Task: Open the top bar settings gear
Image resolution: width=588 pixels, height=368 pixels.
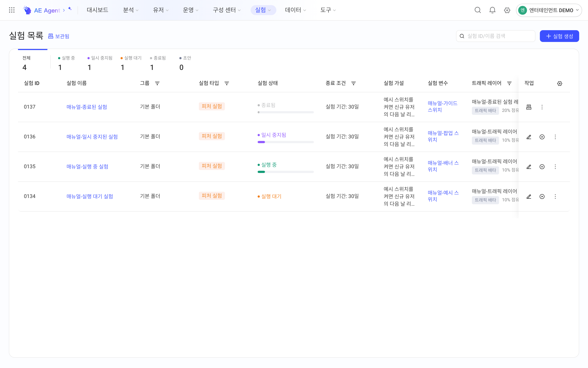Action: coord(507,10)
